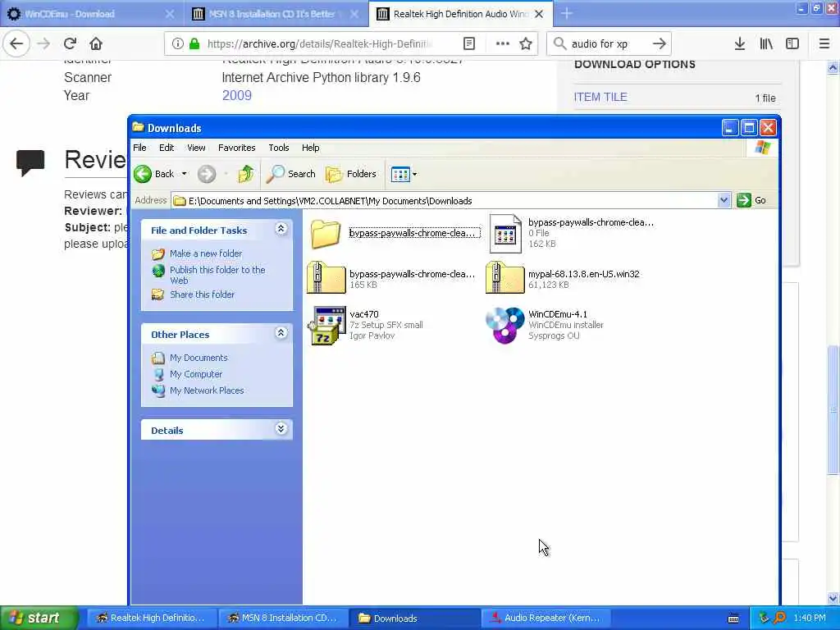The width and height of the screenshot is (840, 630).
Task: Click the Downloads taskbar button
Action: tap(414, 619)
